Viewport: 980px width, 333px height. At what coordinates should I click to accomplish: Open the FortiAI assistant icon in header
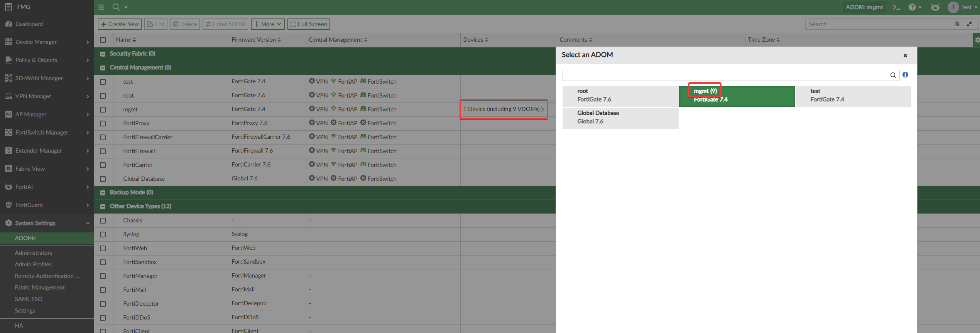pos(935,7)
